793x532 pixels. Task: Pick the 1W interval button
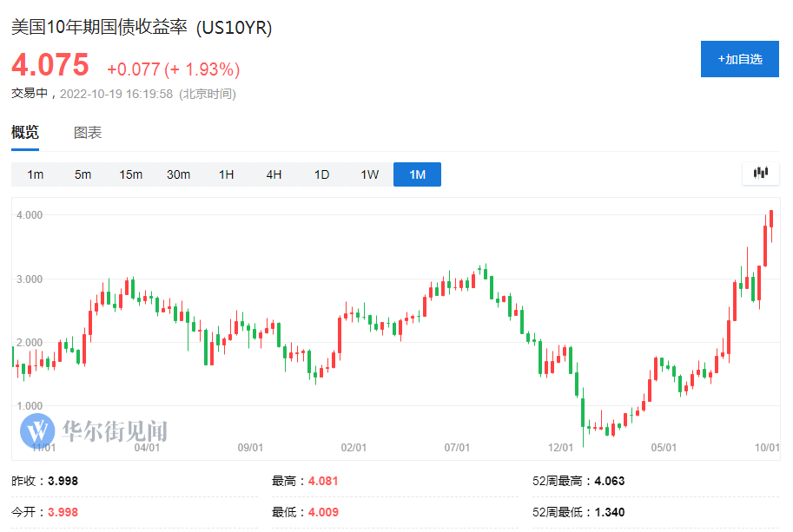click(369, 174)
